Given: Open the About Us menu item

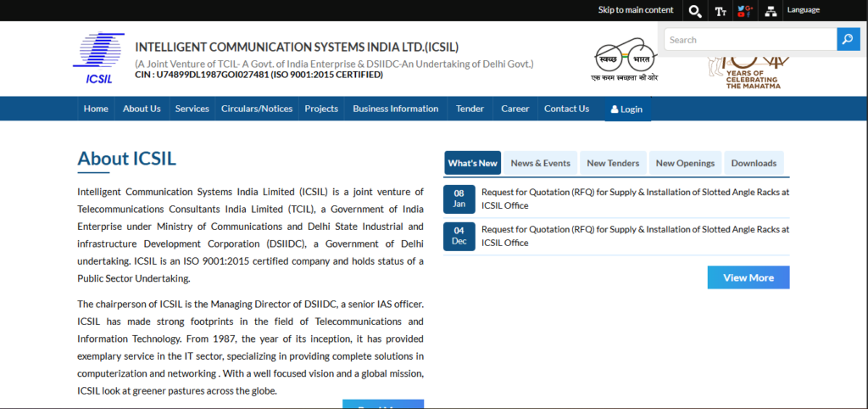Looking at the screenshot, I should [x=142, y=109].
